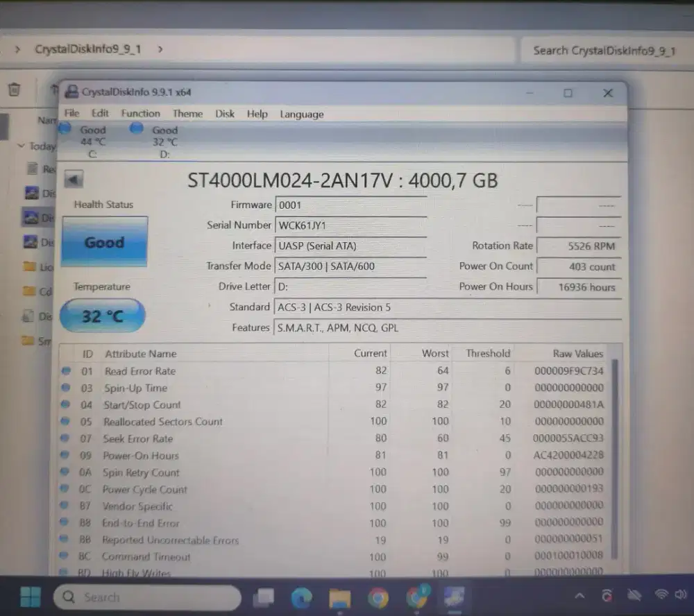Click the Standard field ACS-3 Revision 5

[x=448, y=307]
